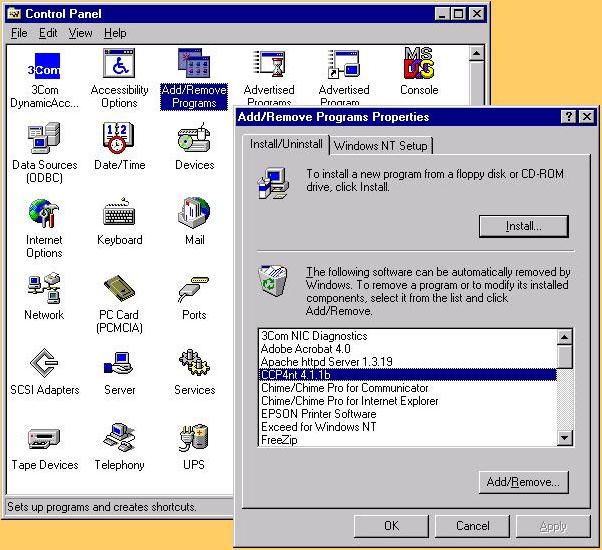Click the Install... button
602x550 pixels.
click(x=523, y=226)
